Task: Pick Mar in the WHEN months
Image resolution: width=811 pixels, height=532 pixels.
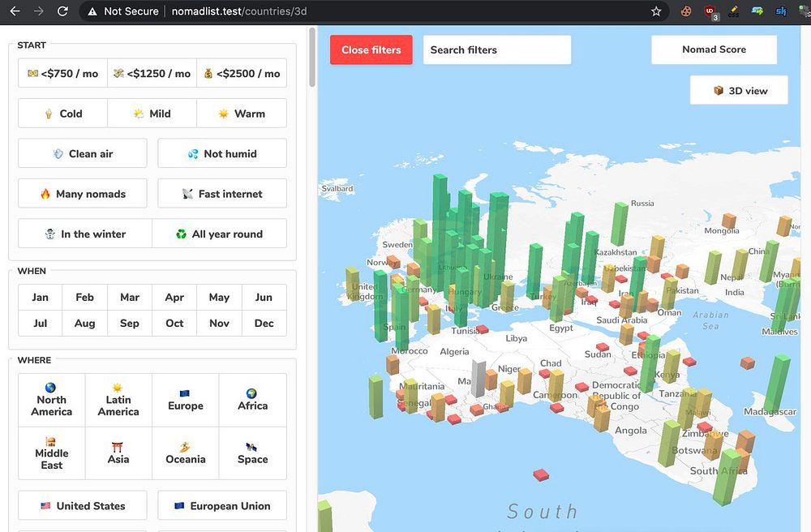Action: click(x=130, y=298)
